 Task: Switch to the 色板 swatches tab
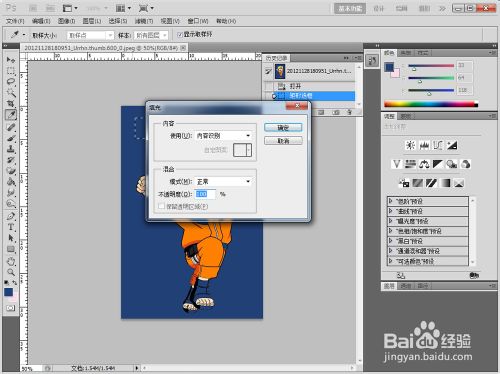point(405,53)
